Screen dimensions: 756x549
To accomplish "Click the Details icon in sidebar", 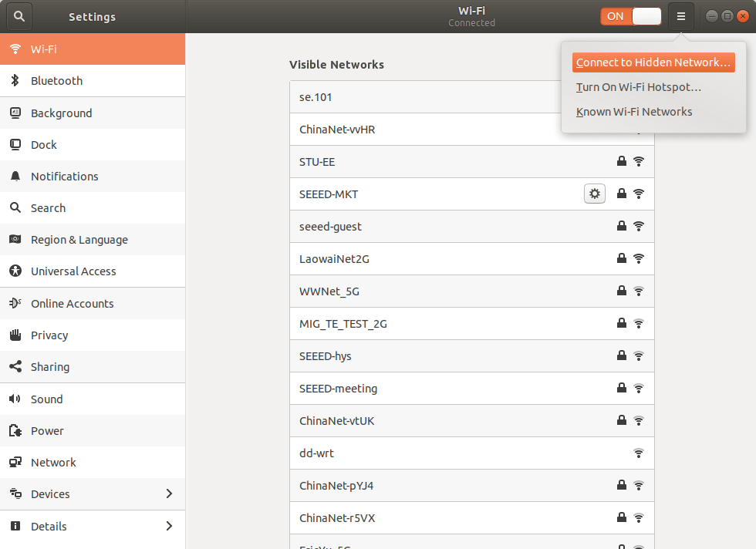I will click(15, 526).
